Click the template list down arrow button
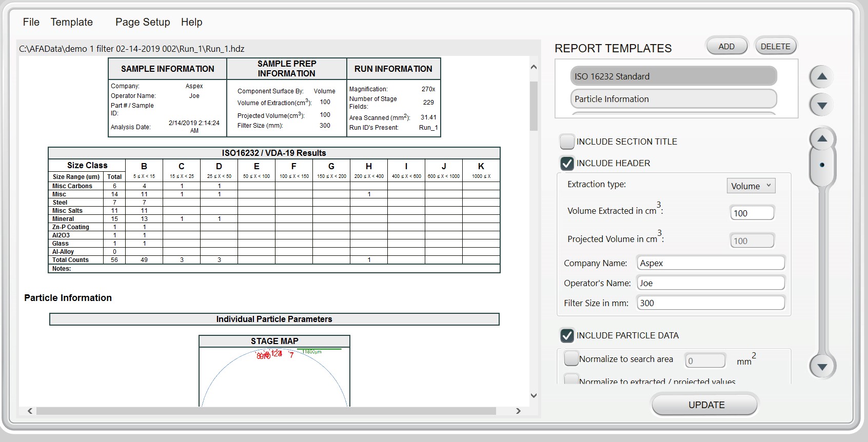Screen dimensions: 868x442 click(822, 106)
